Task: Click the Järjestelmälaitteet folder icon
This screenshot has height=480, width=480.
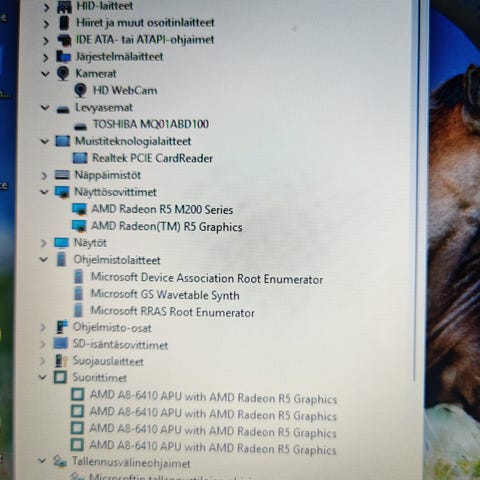Action: (63, 57)
